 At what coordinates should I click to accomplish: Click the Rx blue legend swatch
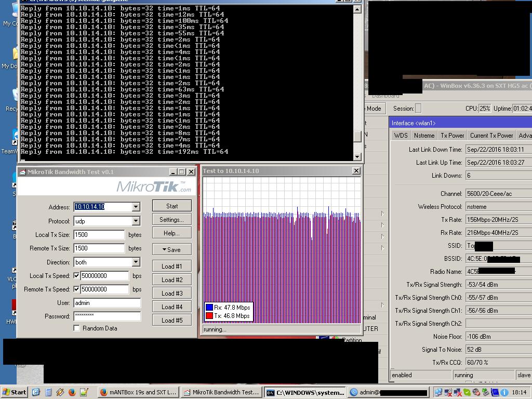[x=209, y=308]
